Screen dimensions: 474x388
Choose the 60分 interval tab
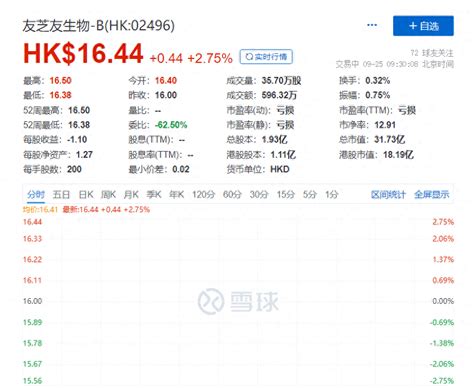tap(232, 194)
